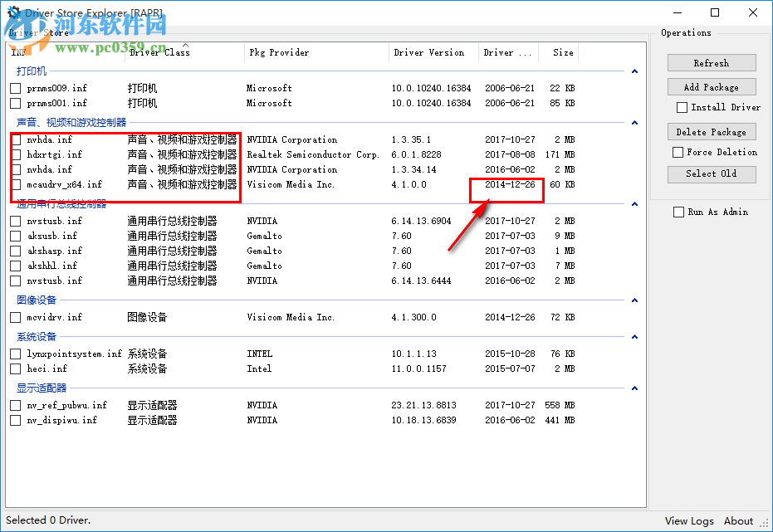Collapse the 显示适配器 group chevron
773x532 pixels.
pyautogui.click(x=634, y=388)
